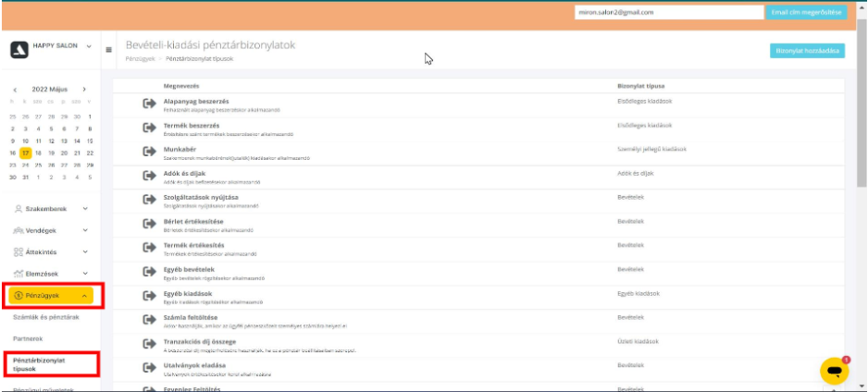Click the arrow icon beside Munkabér
This screenshot has height=392, width=868.
(149, 152)
